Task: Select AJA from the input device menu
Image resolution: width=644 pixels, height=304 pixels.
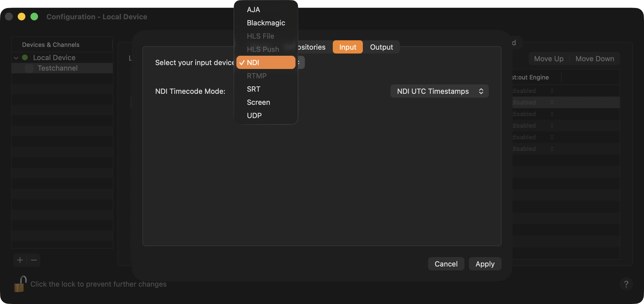Action: [x=266, y=10]
